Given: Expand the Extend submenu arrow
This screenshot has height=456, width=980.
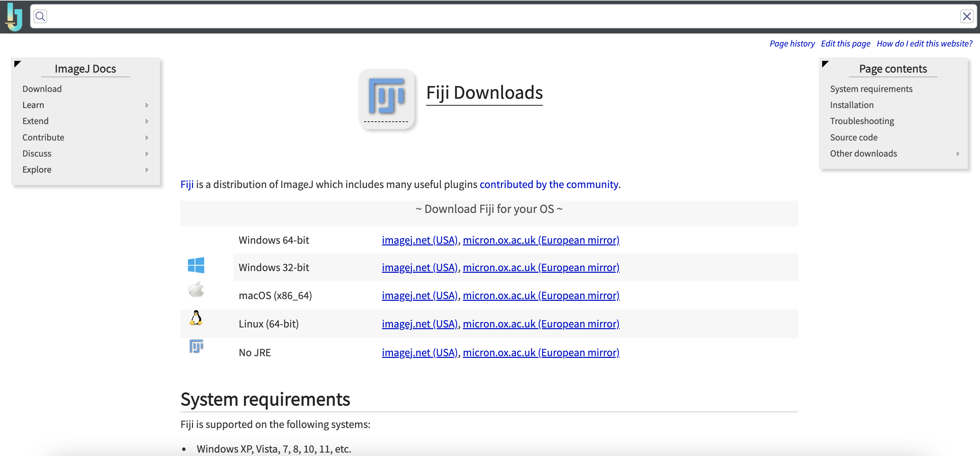Looking at the screenshot, I should tap(147, 121).
